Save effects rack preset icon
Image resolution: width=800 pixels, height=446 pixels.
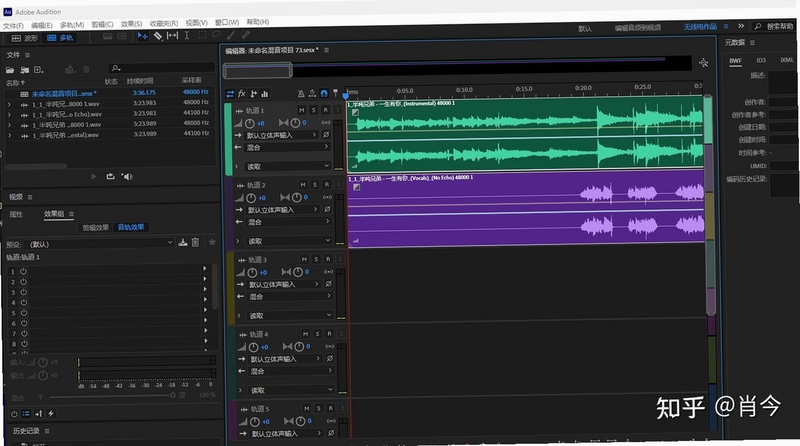(x=183, y=242)
